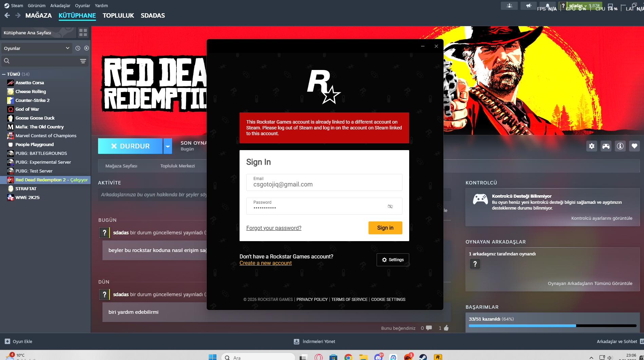Open the Yardım menu
Screen dimensions: 644x360
coord(101,5)
